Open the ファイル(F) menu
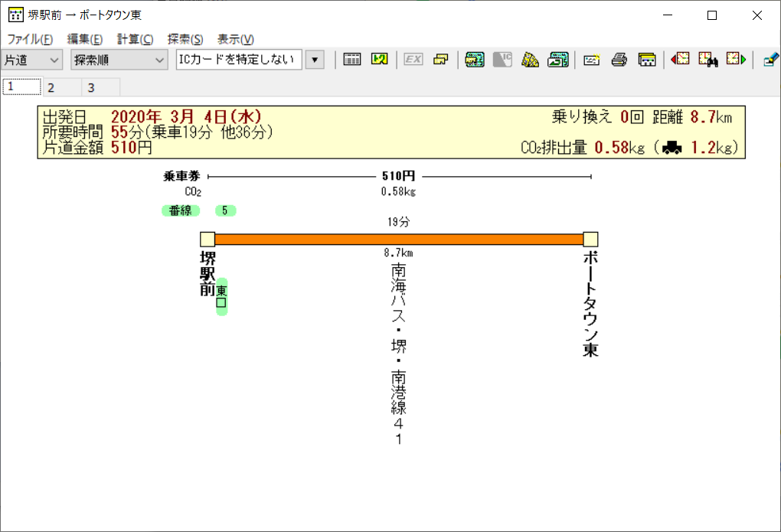This screenshot has height=532, width=781. [30, 39]
